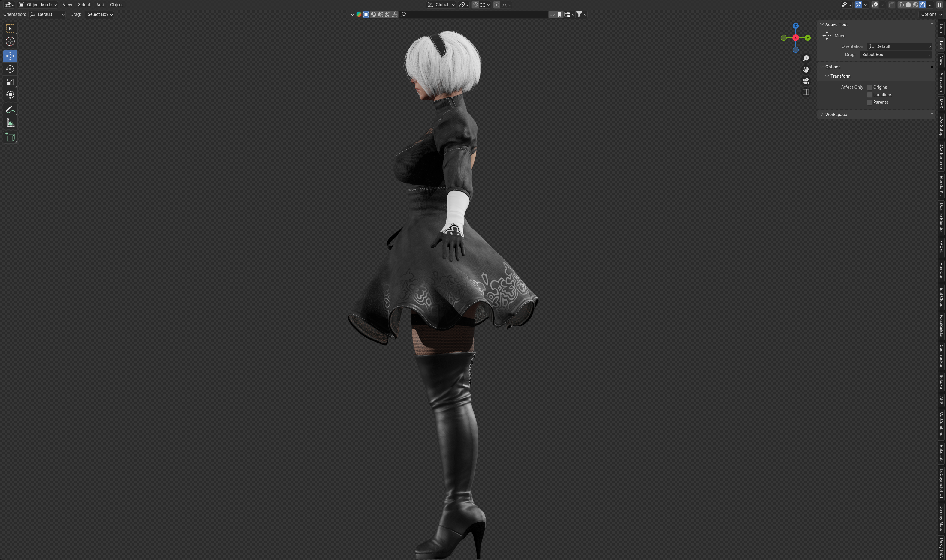Toggle the Show Overlays button
The width and height of the screenshot is (946, 560).
click(x=875, y=5)
